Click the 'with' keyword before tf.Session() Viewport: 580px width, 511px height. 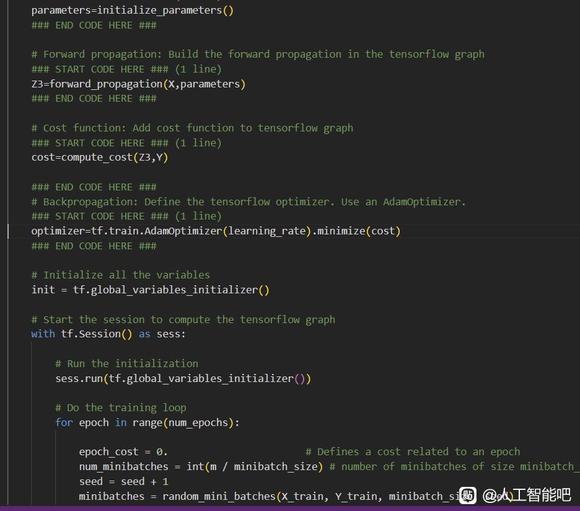click(43, 334)
